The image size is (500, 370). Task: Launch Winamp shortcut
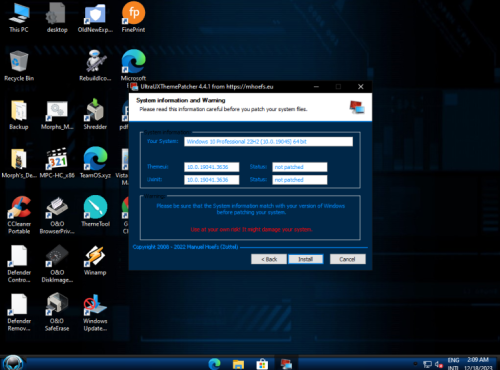95,260
